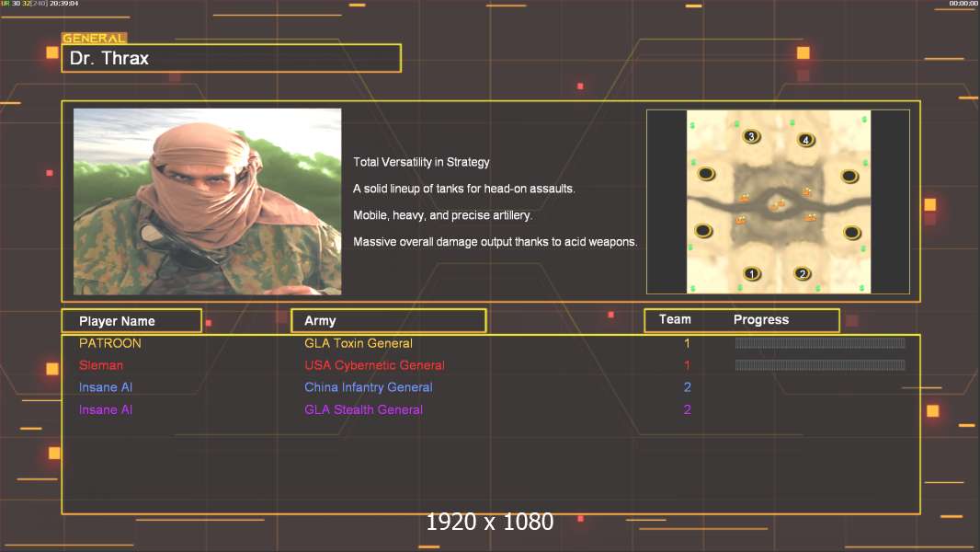Click the Army column header

[389, 321]
